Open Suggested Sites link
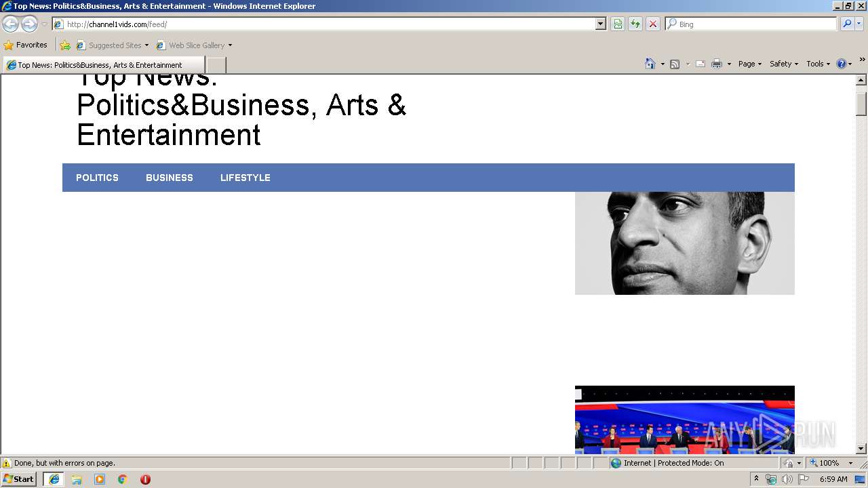The width and height of the screenshot is (868, 488). pos(112,45)
